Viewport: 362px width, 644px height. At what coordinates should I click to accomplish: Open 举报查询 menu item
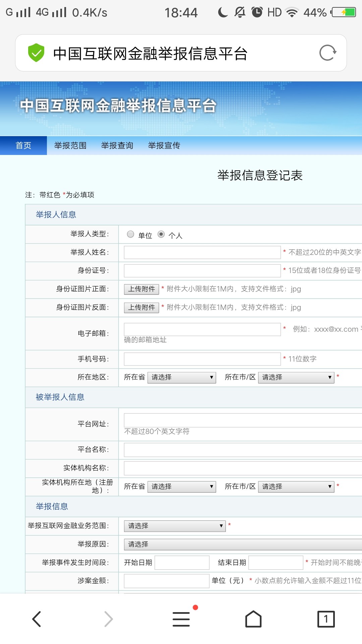click(117, 145)
